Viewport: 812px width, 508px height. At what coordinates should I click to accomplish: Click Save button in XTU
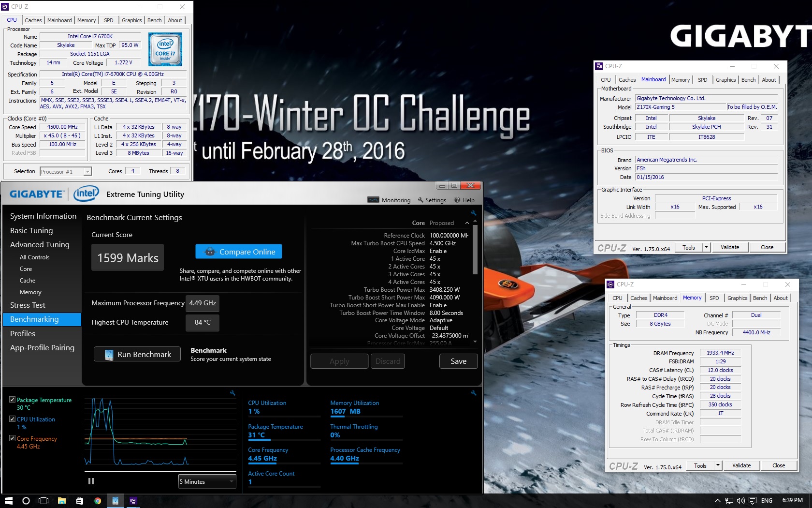[x=458, y=361]
